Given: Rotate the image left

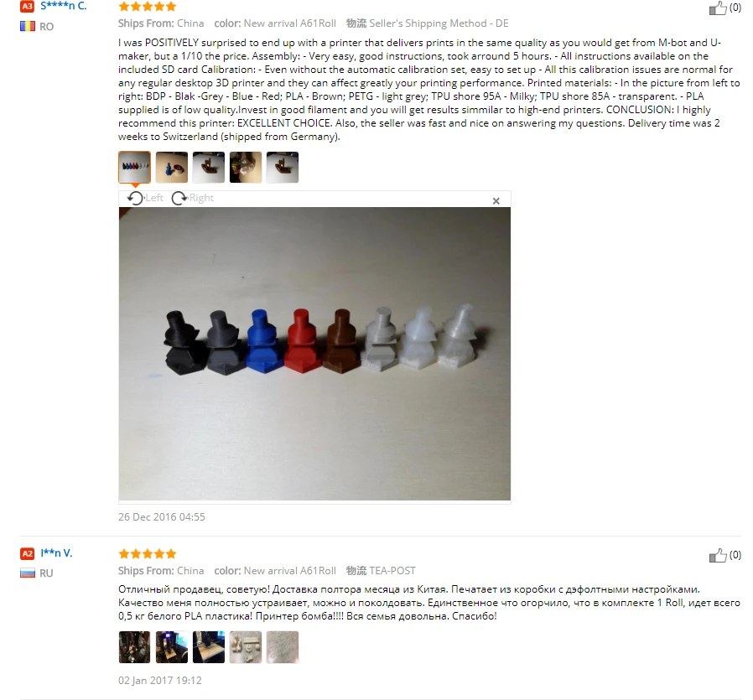Looking at the screenshot, I should click(145, 198).
